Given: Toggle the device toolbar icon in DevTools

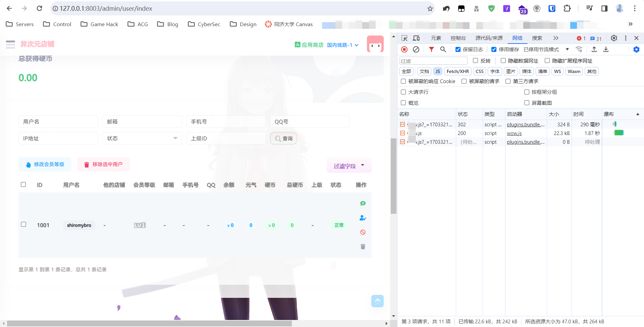Looking at the screenshot, I should pos(416,38).
